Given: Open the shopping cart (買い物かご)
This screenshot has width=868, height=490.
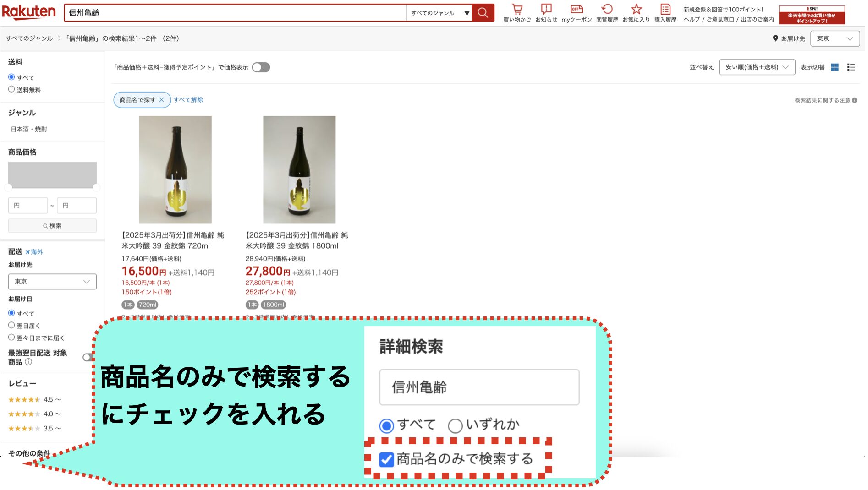Looking at the screenshot, I should [x=517, y=13].
